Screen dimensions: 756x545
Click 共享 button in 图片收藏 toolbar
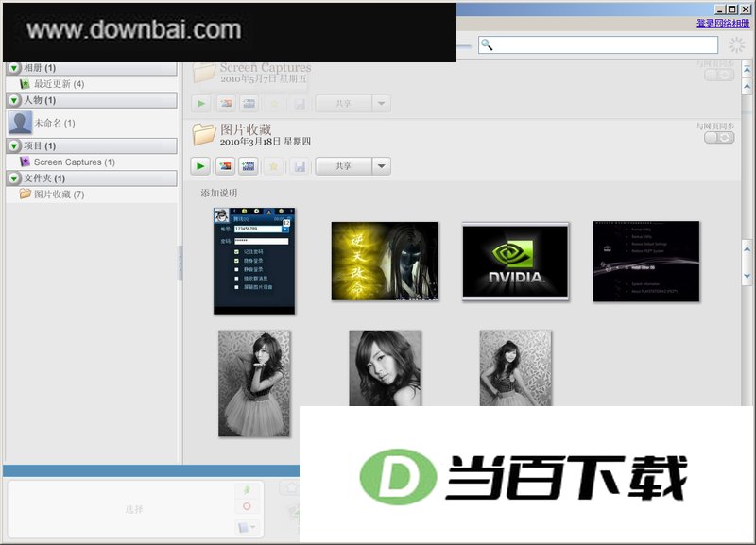click(x=343, y=166)
